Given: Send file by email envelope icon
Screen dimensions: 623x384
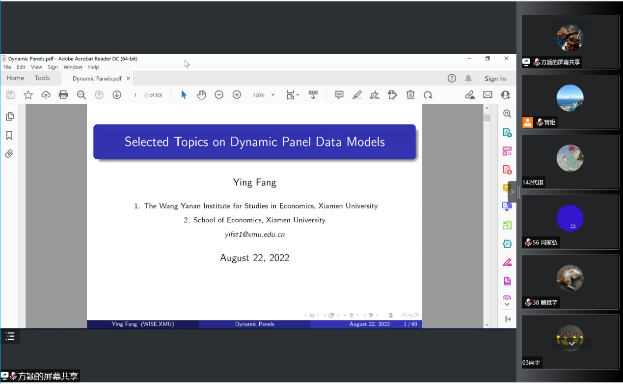Looking at the screenshot, I should tap(488, 95).
